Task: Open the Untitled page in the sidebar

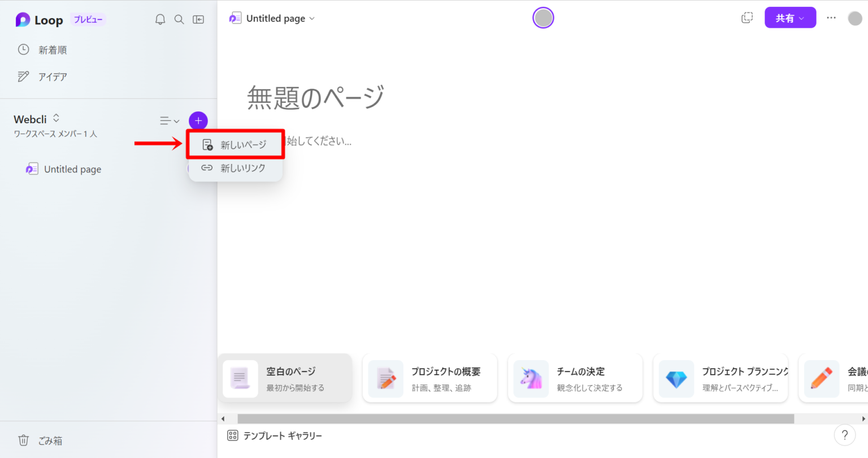Action: [72, 168]
